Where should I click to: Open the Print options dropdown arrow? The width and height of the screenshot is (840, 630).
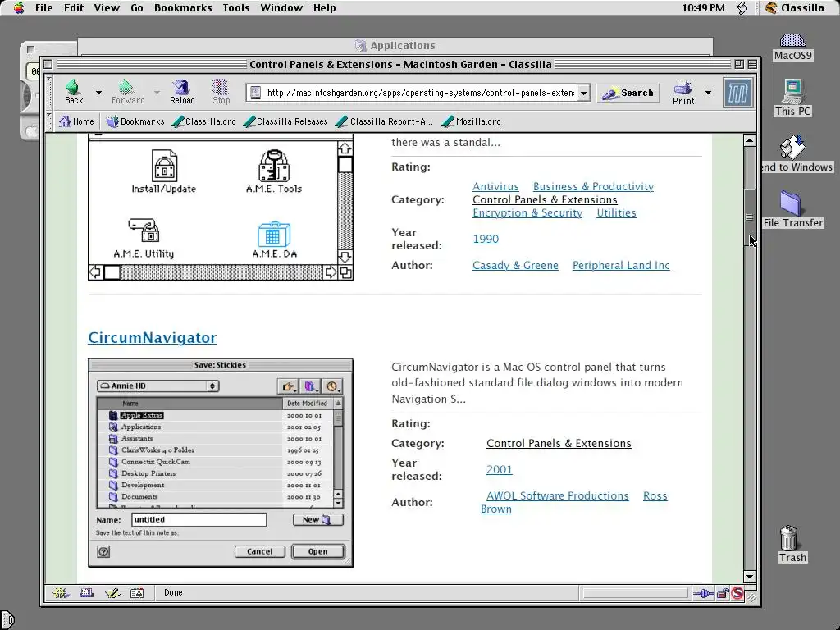pos(708,93)
